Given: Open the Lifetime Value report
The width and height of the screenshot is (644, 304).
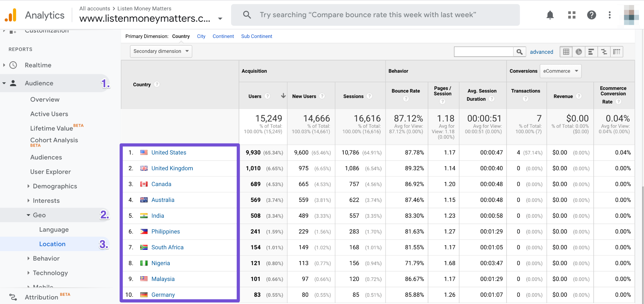Looking at the screenshot, I should click(x=52, y=128).
